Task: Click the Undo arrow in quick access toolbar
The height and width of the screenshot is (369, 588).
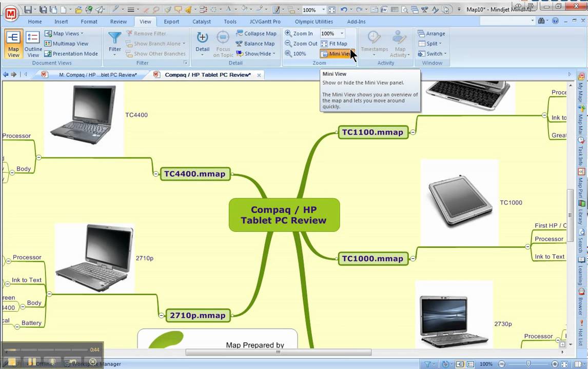Action: coord(343,10)
